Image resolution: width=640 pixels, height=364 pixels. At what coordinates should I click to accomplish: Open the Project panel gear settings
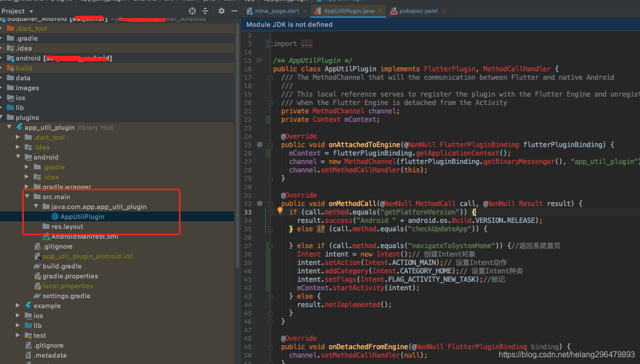coord(221,10)
